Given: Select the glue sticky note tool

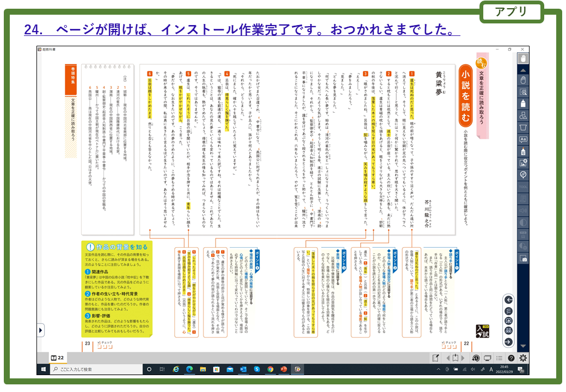Looking at the screenshot, I should pyautogui.click(x=523, y=151).
